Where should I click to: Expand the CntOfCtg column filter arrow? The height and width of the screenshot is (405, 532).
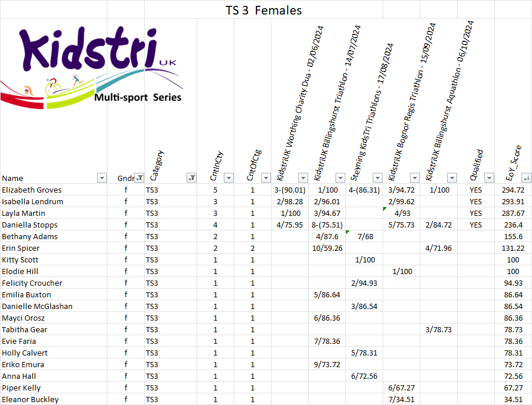(266, 178)
